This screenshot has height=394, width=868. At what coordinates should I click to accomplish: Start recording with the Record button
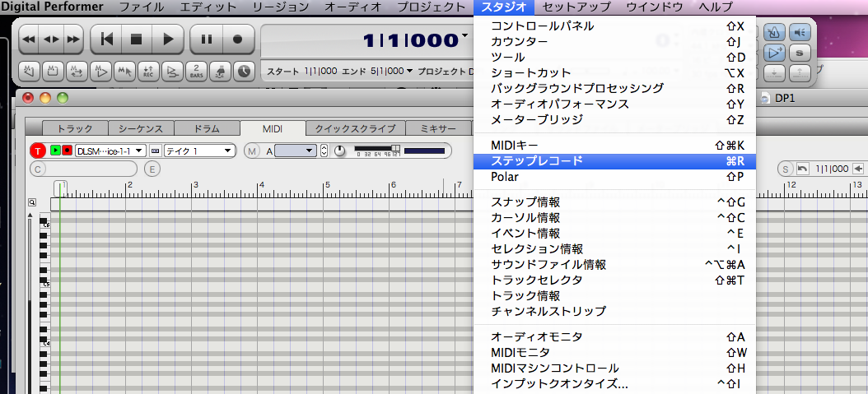tap(238, 39)
